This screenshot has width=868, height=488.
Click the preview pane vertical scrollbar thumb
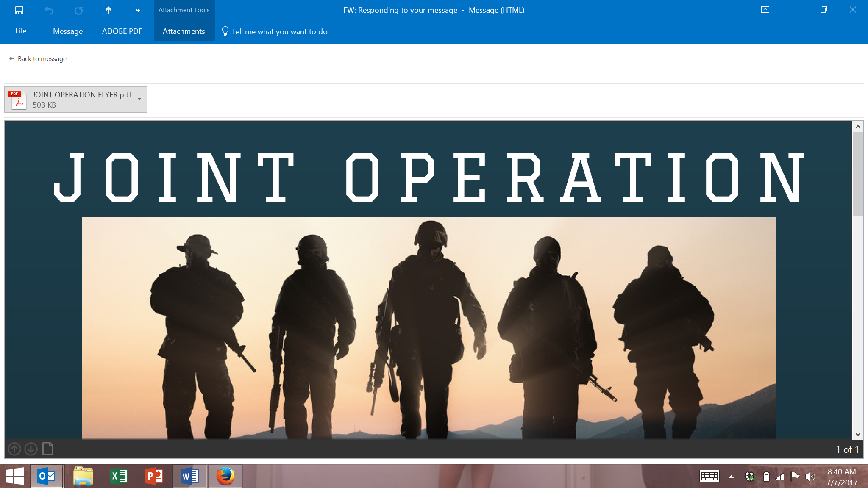click(858, 174)
